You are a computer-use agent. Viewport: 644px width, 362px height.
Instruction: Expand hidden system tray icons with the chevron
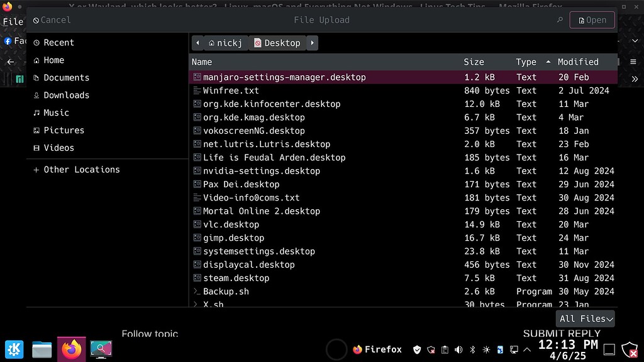526,349
